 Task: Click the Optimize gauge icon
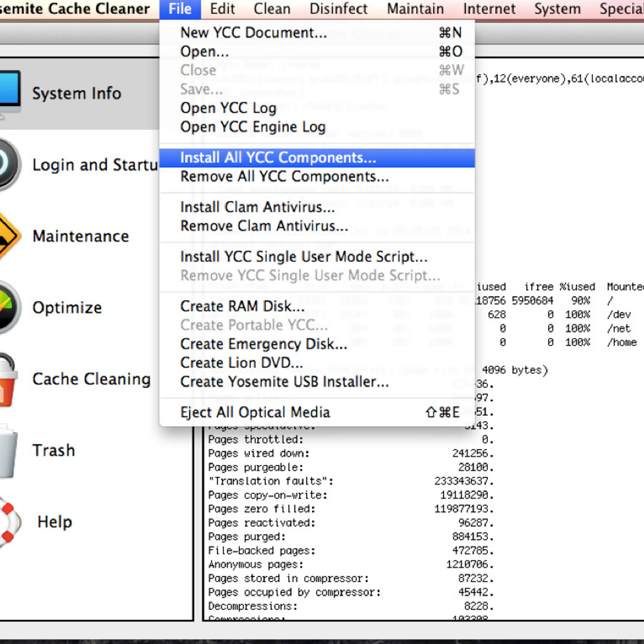point(10,308)
